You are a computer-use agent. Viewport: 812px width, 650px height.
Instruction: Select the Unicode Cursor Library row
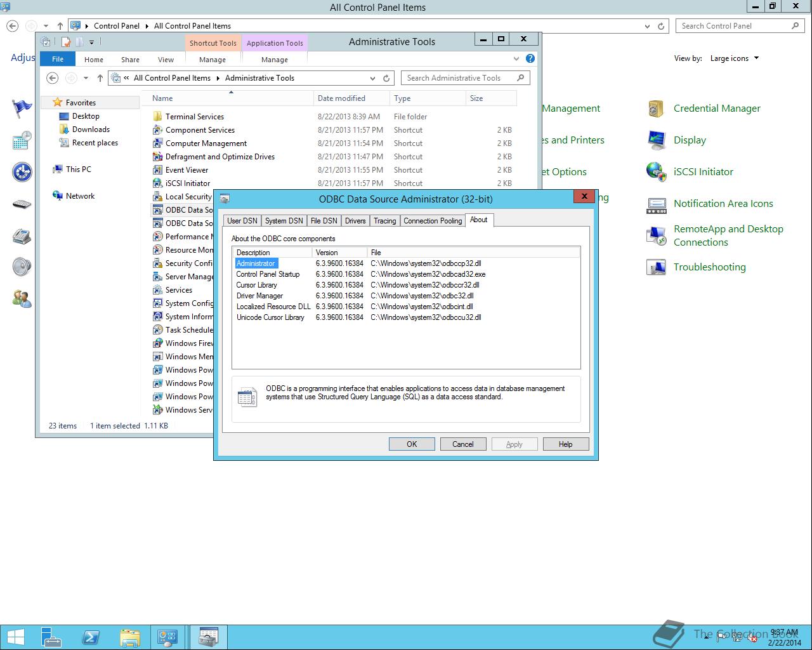point(406,317)
